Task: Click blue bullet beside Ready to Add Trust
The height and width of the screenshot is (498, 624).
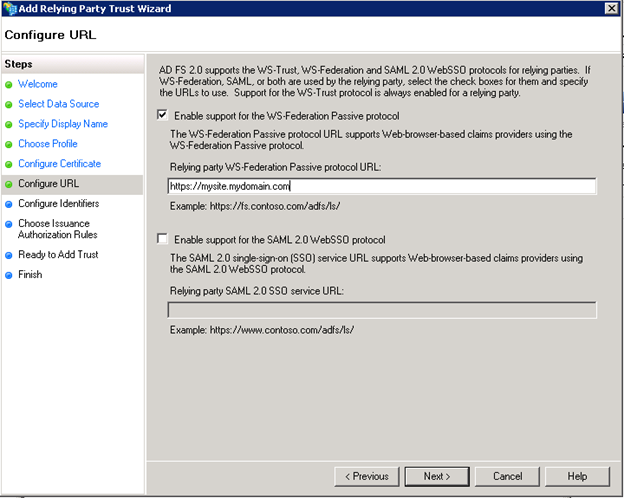Action: [x=9, y=255]
